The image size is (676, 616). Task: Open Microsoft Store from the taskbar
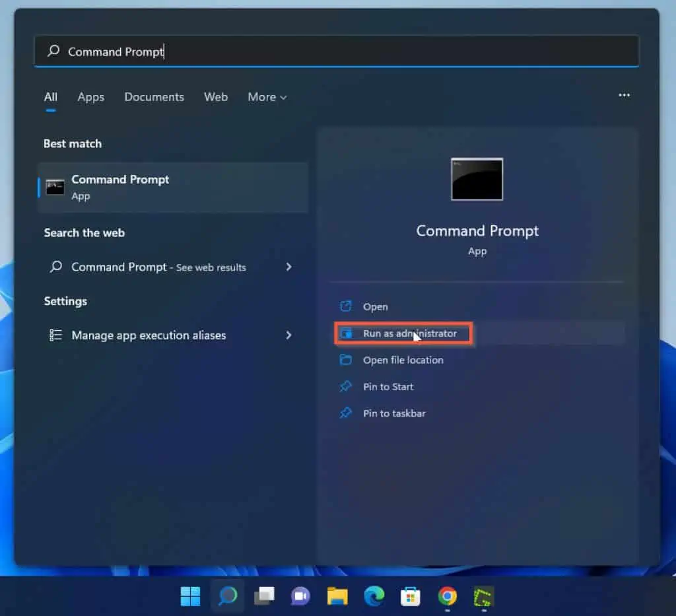click(x=411, y=596)
